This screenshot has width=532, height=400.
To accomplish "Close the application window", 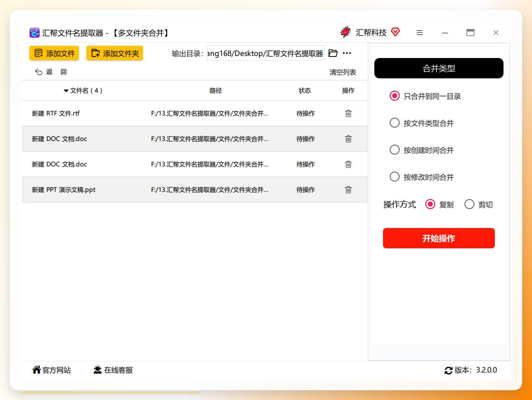I will tap(496, 33).
